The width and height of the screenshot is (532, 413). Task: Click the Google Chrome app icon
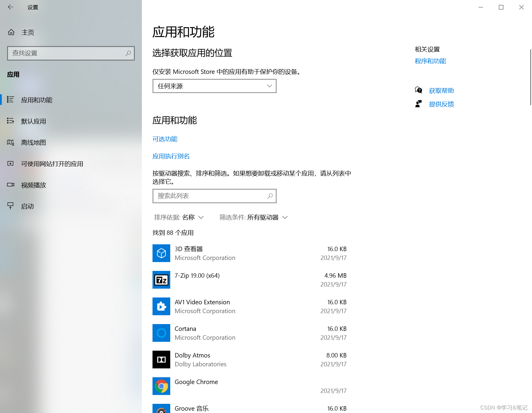click(161, 386)
